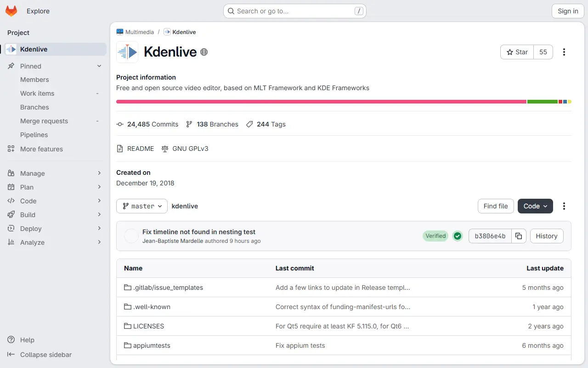The image size is (588, 368).
Task: Expand the Deploy menu
Action: click(55, 229)
